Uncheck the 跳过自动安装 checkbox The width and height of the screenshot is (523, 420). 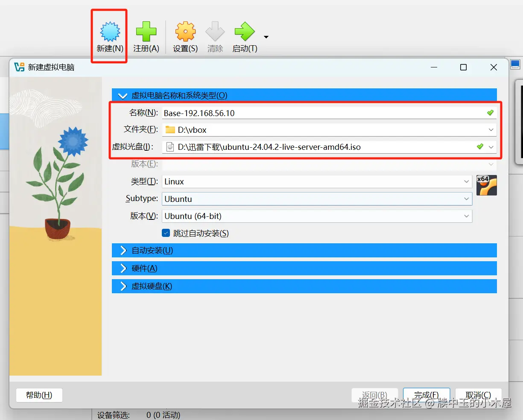pyautogui.click(x=166, y=233)
